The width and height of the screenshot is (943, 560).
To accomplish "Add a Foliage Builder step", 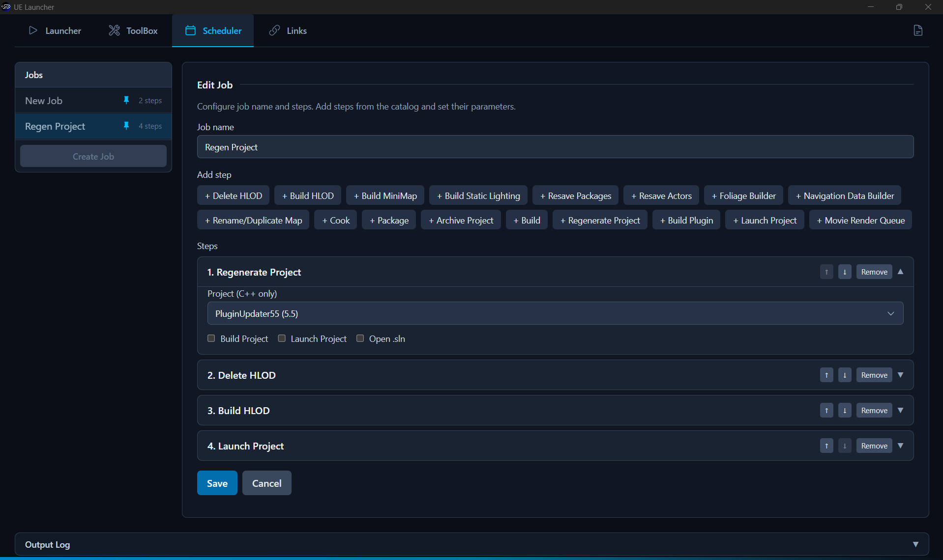I will [x=744, y=196].
